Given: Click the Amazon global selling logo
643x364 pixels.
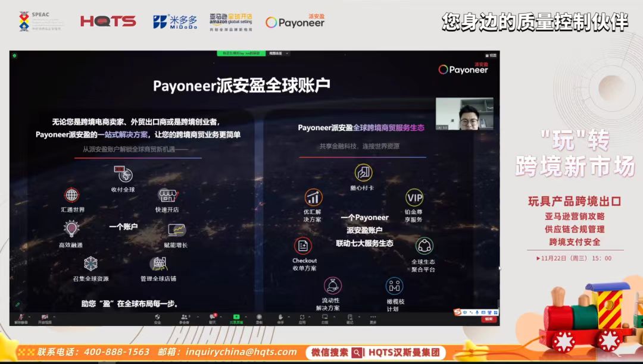Looking at the screenshot, I should click(x=231, y=22).
